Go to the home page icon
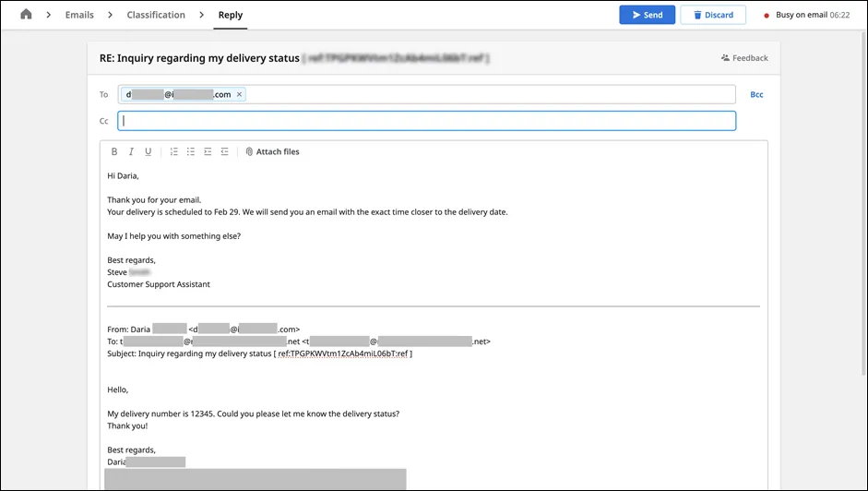 pyautogui.click(x=26, y=15)
